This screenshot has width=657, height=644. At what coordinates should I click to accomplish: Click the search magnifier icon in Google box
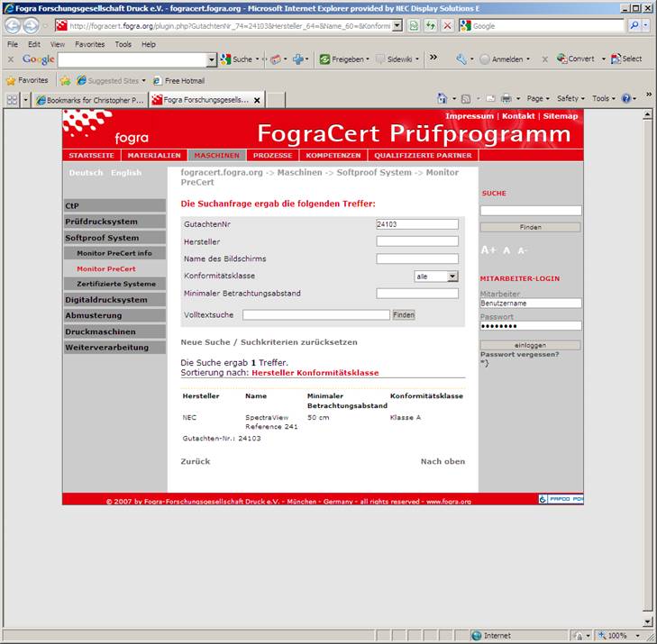click(x=634, y=26)
